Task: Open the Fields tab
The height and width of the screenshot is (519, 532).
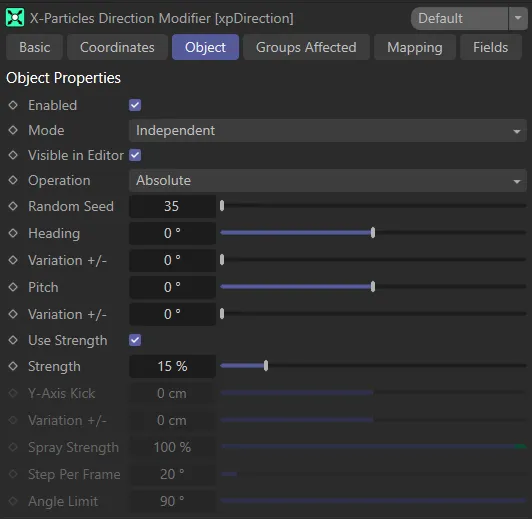Action: [x=491, y=47]
